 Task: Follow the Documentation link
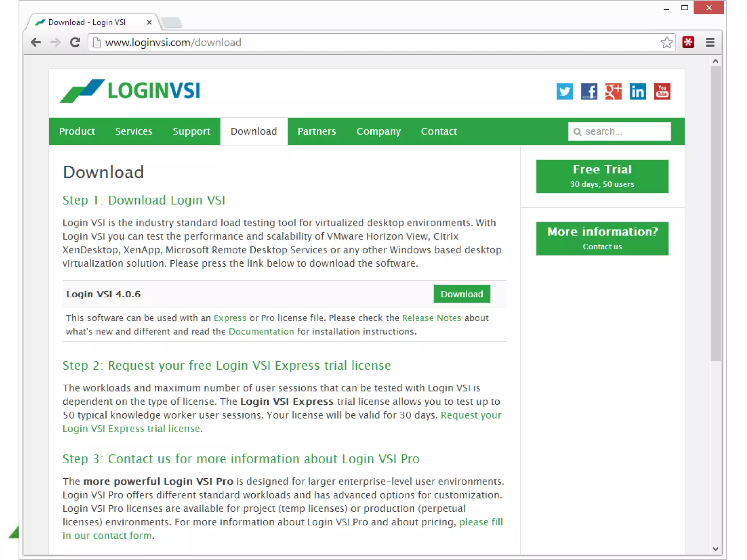[x=261, y=331]
